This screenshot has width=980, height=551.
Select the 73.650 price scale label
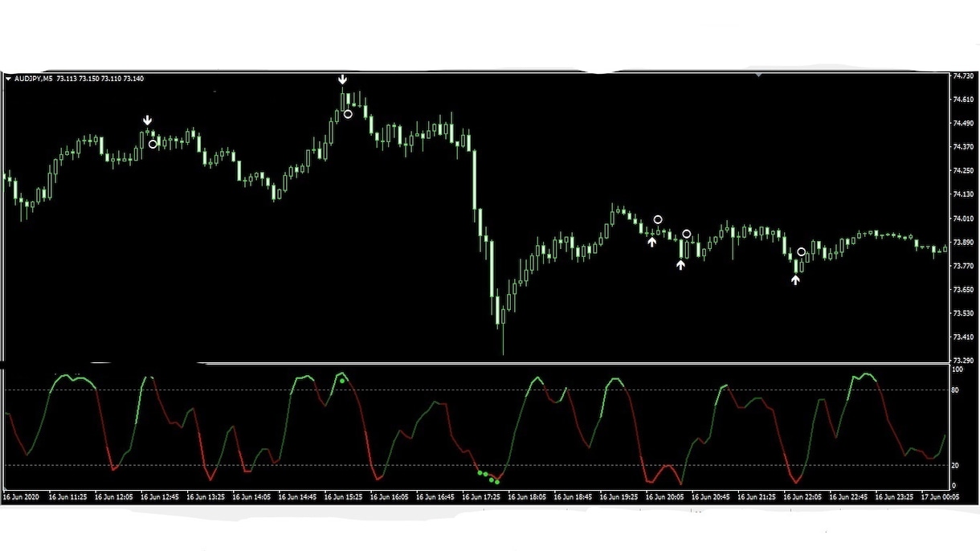pyautogui.click(x=963, y=289)
